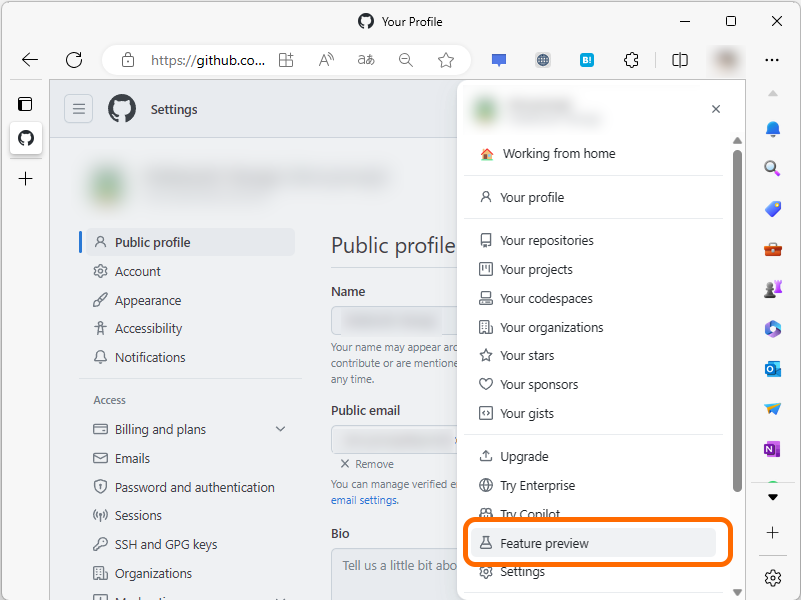801x600 pixels.
Task: Open Your profile menu item
Action: (594, 197)
